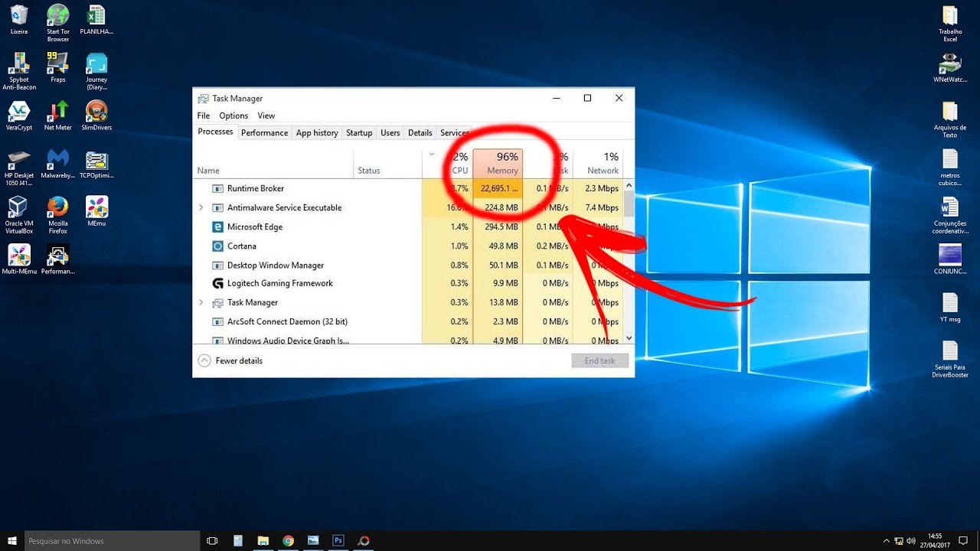Select the YT msg text file
This screenshot has width=980, height=551.
[x=949, y=308]
